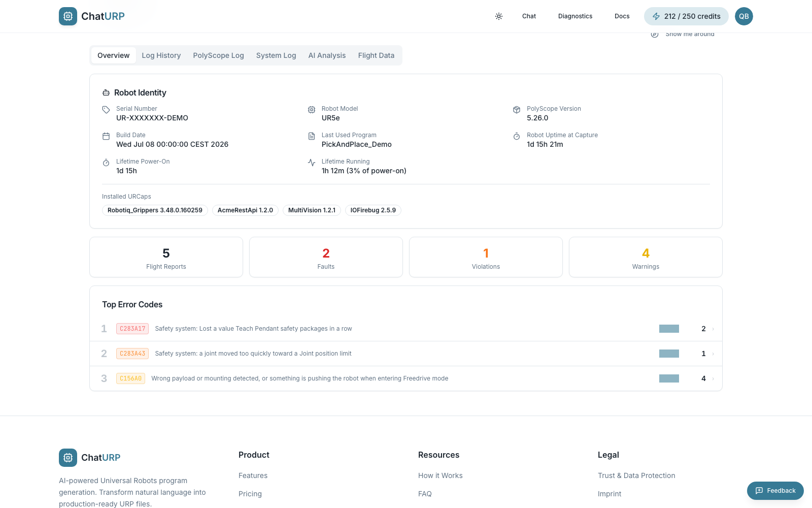Click the Faults count card
This screenshot has height=508, width=812.
click(x=326, y=257)
